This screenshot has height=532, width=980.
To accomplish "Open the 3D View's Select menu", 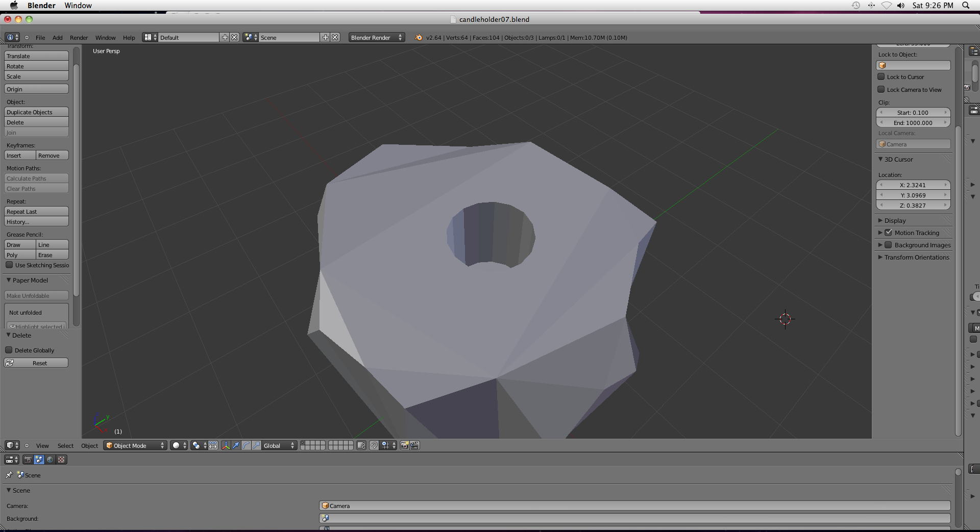I will pyautogui.click(x=65, y=445).
